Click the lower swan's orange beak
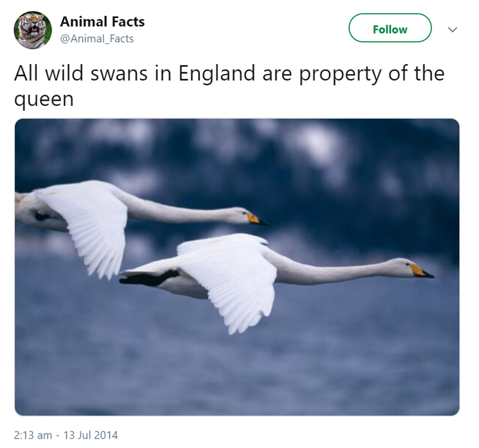This screenshot has height=448, width=479. 421,271
